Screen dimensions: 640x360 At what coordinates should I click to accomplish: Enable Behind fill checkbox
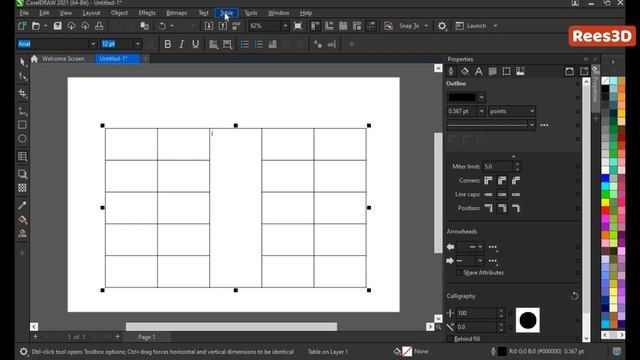coord(450,339)
